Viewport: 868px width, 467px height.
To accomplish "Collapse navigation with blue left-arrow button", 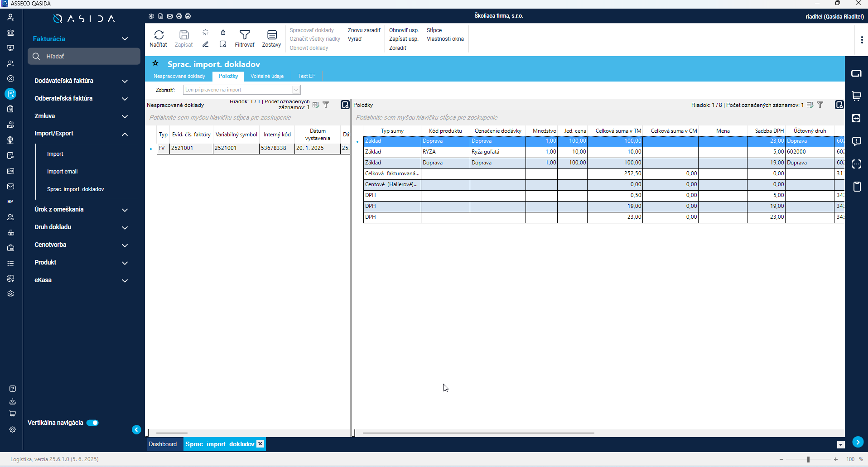I will pyautogui.click(x=136, y=430).
